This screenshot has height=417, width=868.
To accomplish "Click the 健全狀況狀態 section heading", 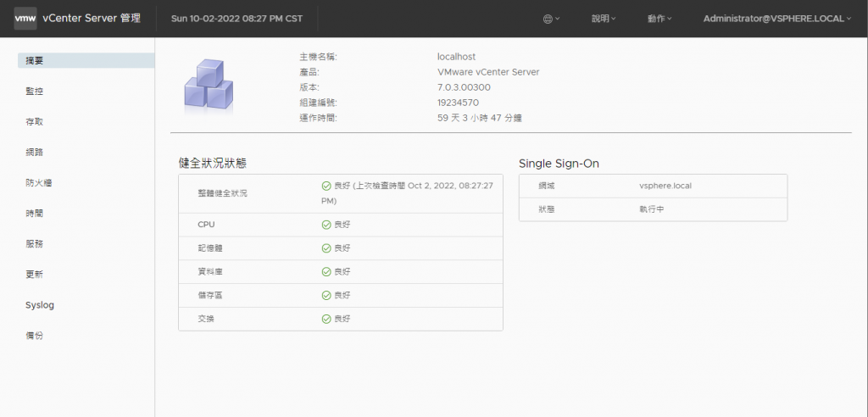I will (x=213, y=163).
